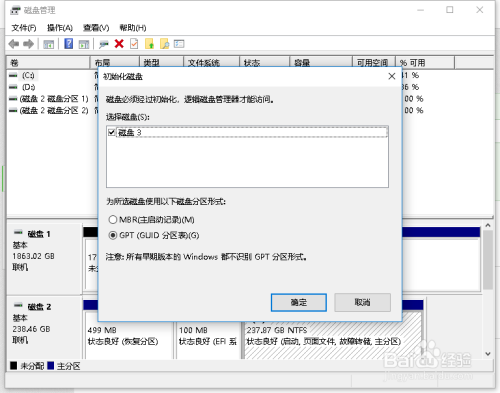Close the 初始化磁盘 dialog
The width and height of the screenshot is (500, 393).
point(392,76)
